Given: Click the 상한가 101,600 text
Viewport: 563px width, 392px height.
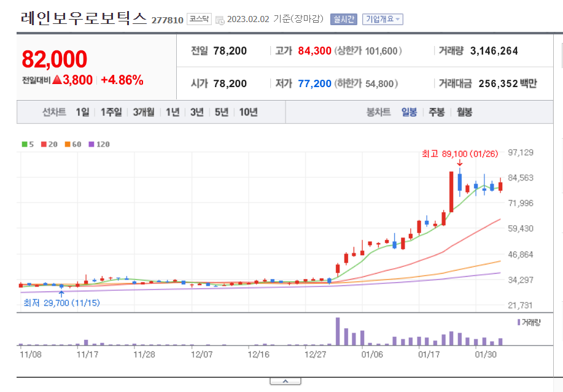Looking at the screenshot, I should (x=368, y=51).
